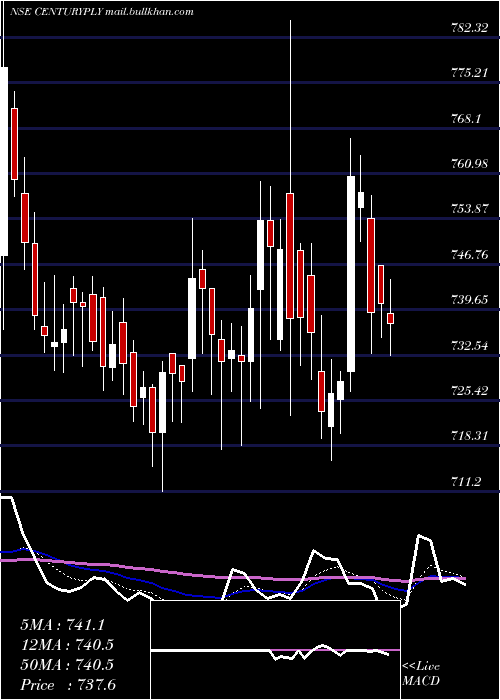
Task: Click the last red candlestick near 737.6
Action: pyautogui.click(x=391, y=318)
